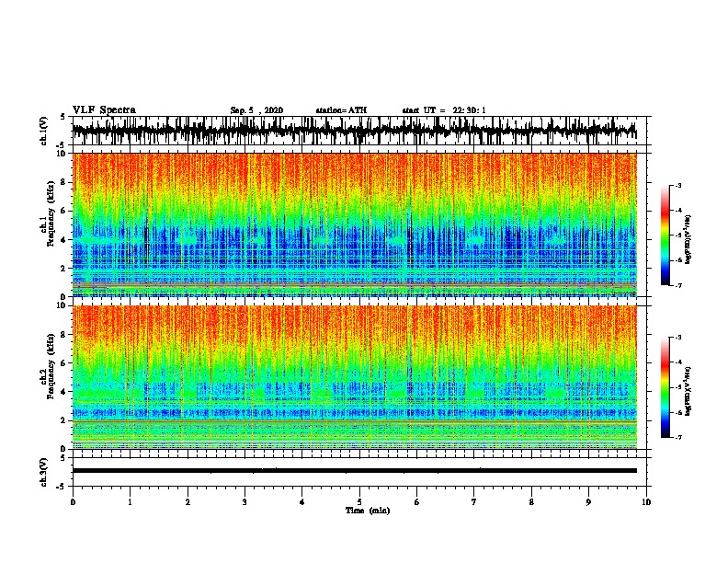The height and width of the screenshot is (563, 728).
Task: Click the "6" kHz tick on ch.1 spectrogram
Action: click(64, 212)
